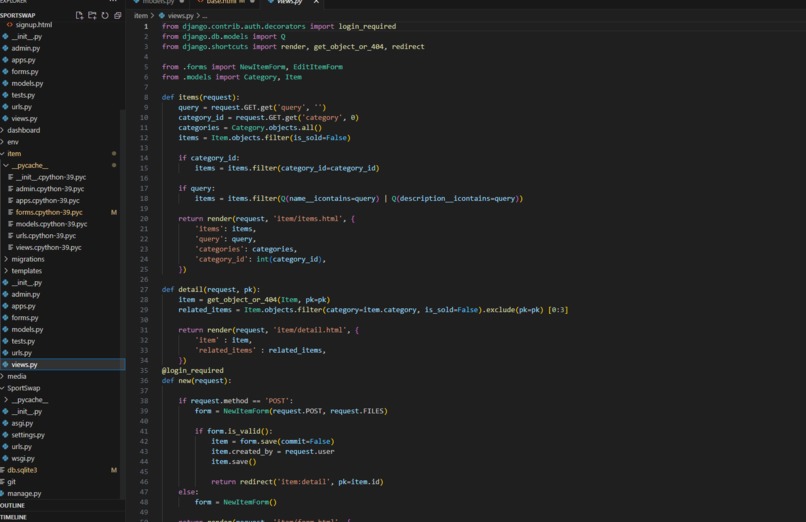Click 'Category.objects.all()' on line 11
The image size is (806, 522).
[x=276, y=127]
